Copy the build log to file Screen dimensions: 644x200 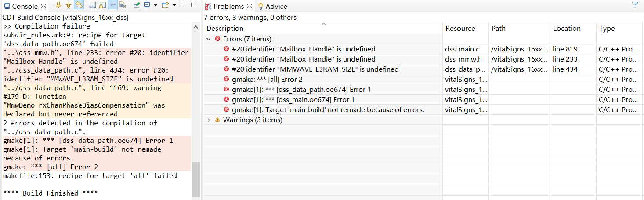(92, 5)
